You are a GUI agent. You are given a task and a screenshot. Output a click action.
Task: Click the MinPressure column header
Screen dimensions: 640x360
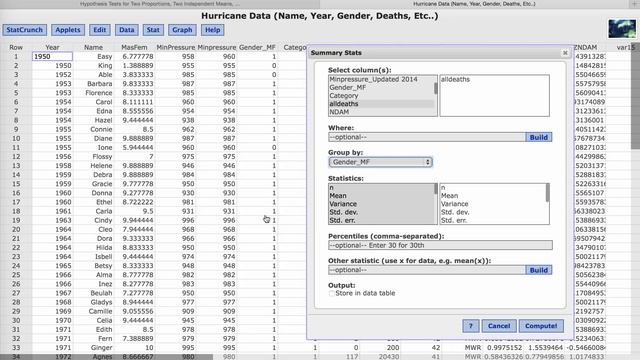pyautogui.click(x=176, y=47)
